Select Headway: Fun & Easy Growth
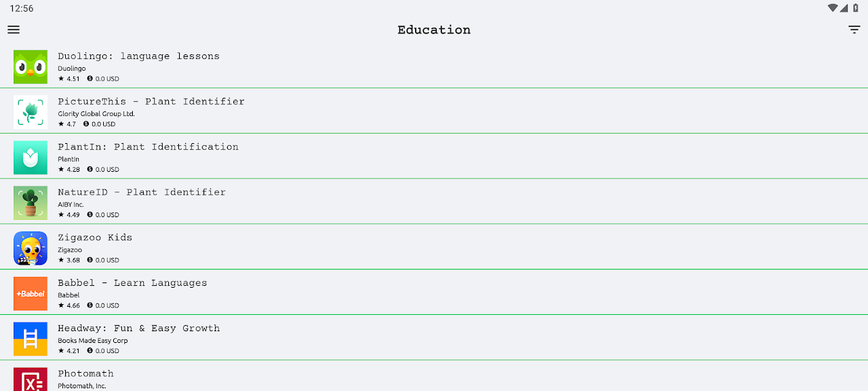868x391 pixels. (x=138, y=329)
